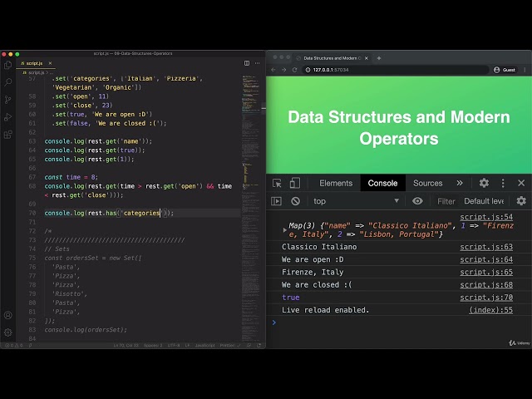Open Source Control view in VS Code
This screenshot has height=399, width=532.
[x=7, y=100]
